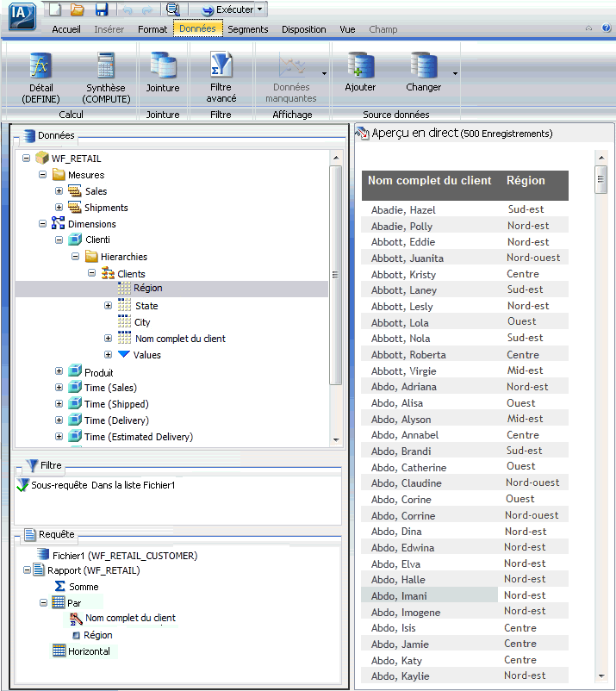Open the Accueil ribbon tab
The width and height of the screenshot is (616, 691).
[66, 29]
